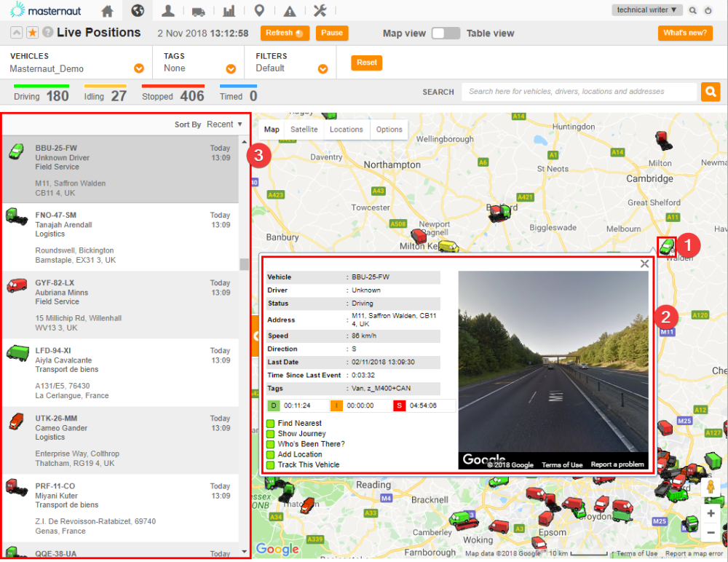Go to the home dashboard icon
This screenshot has height=562, width=728.
point(107,11)
